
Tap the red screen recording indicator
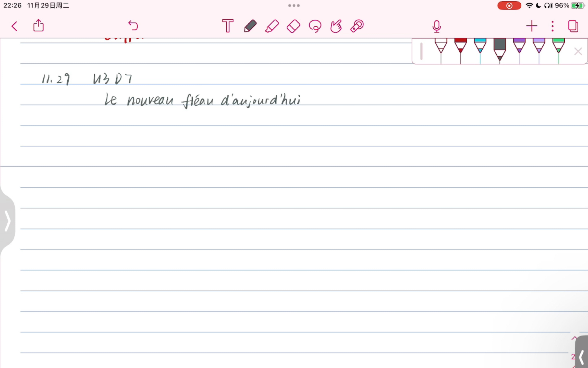509,6
